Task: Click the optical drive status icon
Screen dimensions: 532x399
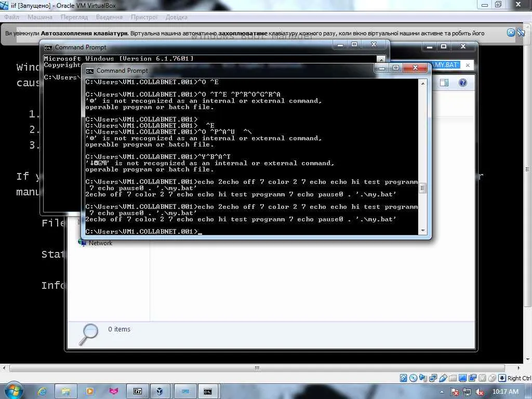Action: pos(413,378)
